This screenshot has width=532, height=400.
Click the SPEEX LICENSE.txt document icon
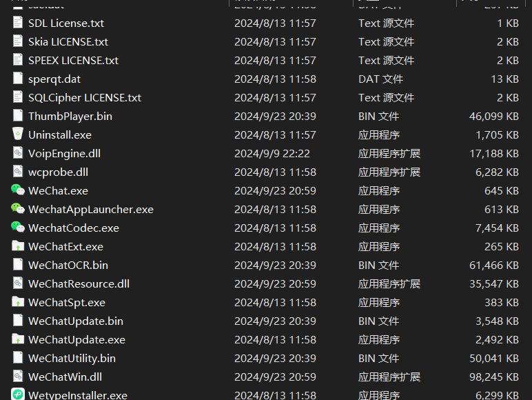(18, 60)
